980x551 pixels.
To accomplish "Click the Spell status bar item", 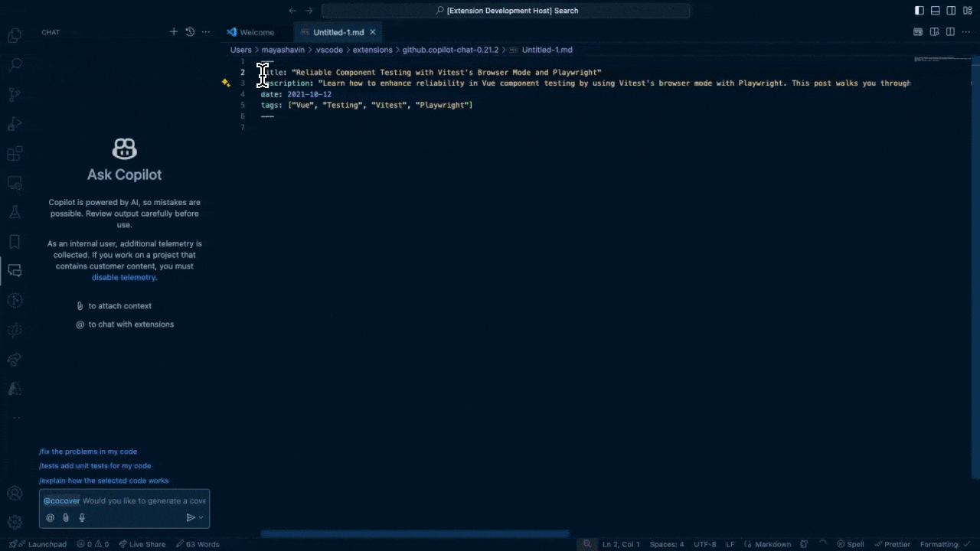I will point(850,544).
